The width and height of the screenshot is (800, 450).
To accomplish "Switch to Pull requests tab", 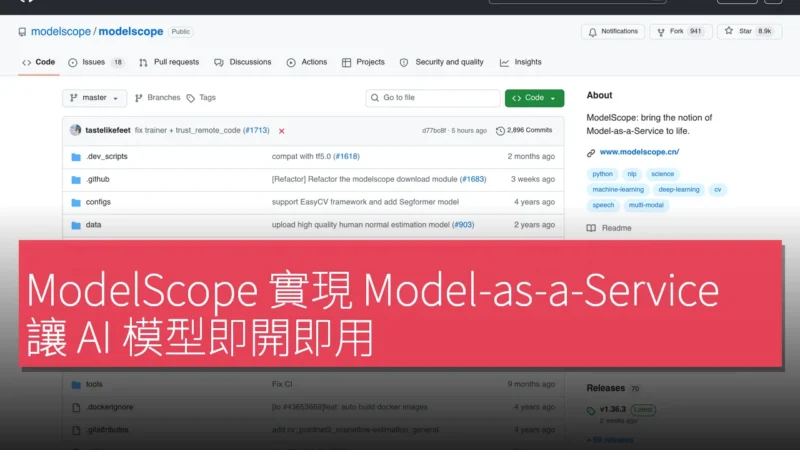I will (x=169, y=62).
